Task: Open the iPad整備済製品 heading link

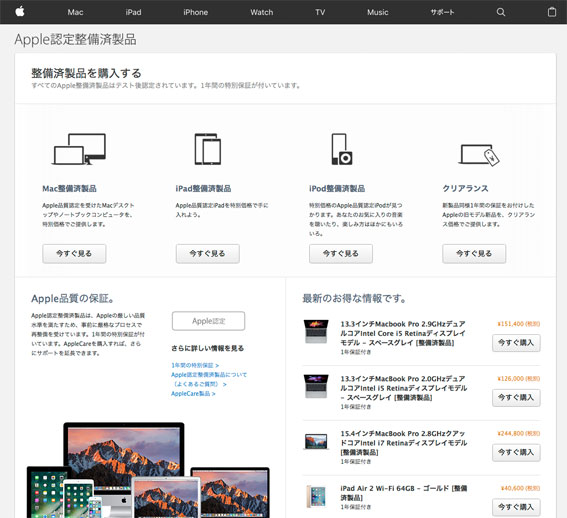Action: [x=203, y=188]
